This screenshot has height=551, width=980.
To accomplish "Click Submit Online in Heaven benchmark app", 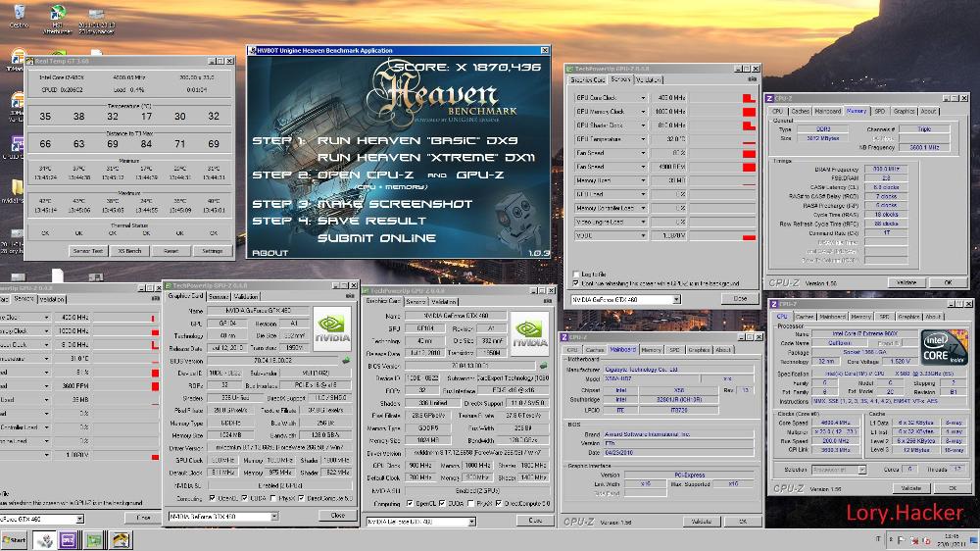I will click(x=377, y=238).
